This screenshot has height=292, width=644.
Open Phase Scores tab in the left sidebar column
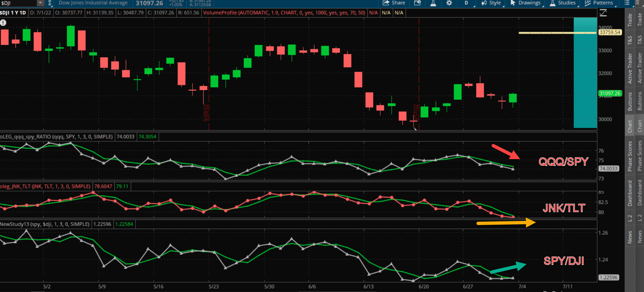(630, 156)
